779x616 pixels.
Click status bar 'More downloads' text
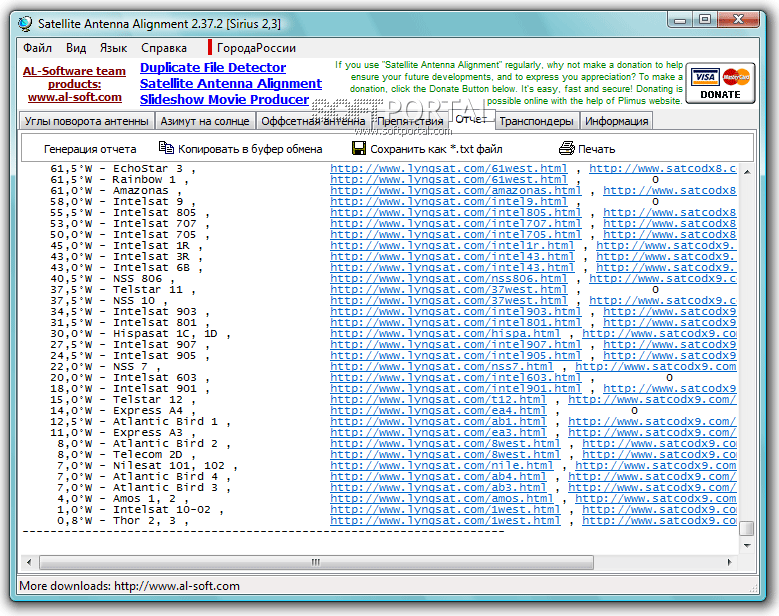(129, 586)
